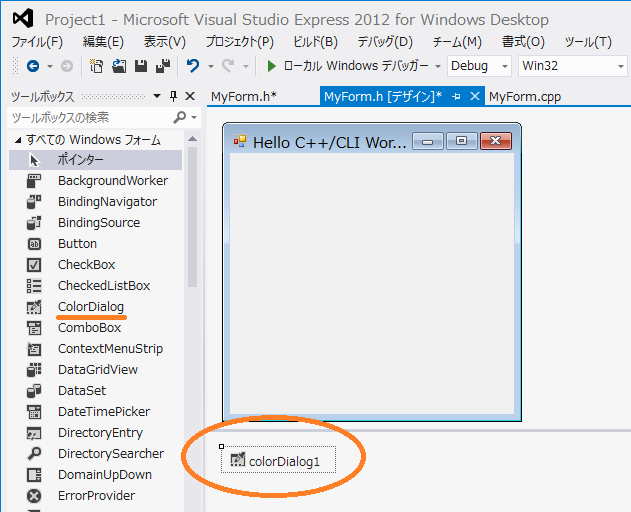Viewport: 631px width, 512px height.
Task: Select DomainUpDown control
Action: pos(96,475)
